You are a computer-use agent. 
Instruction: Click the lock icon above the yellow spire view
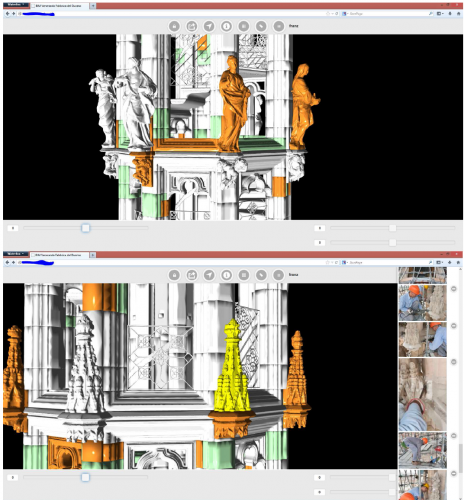pyautogui.click(x=174, y=275)
